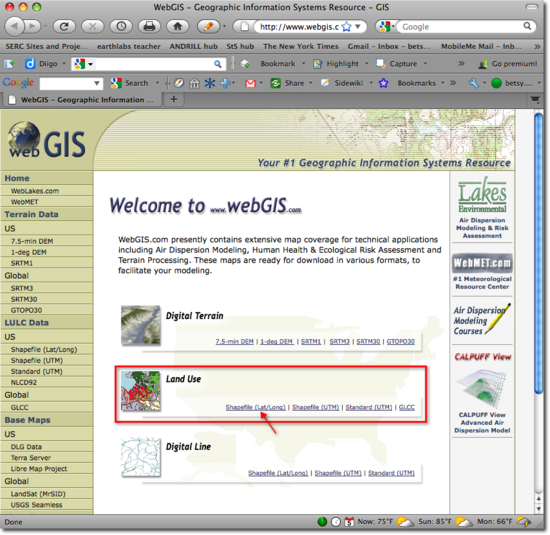Open the 7.5-min DEM link under Digital Terrain
This screenshot has width=550, height=535.
(x=234, y=342)
